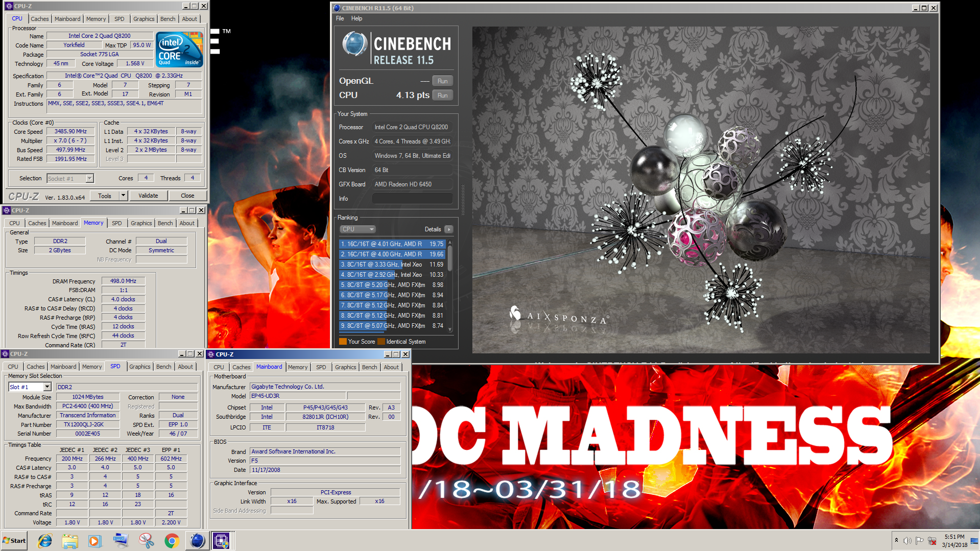Open the On-Screen Keyboard taskbar icon
980x551 pixels.
[121, 541]
